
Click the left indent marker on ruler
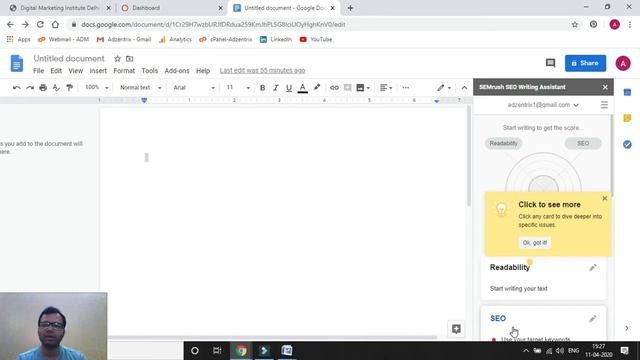144,100
